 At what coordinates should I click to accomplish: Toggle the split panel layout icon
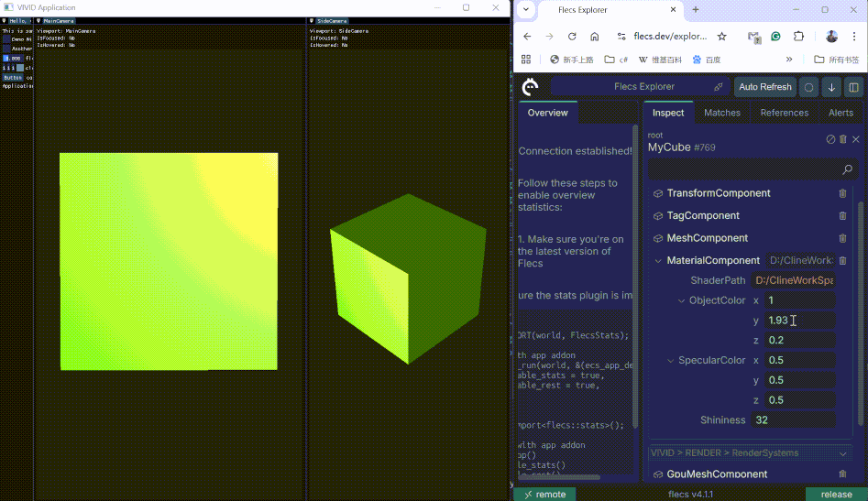(x=853, y=87)
